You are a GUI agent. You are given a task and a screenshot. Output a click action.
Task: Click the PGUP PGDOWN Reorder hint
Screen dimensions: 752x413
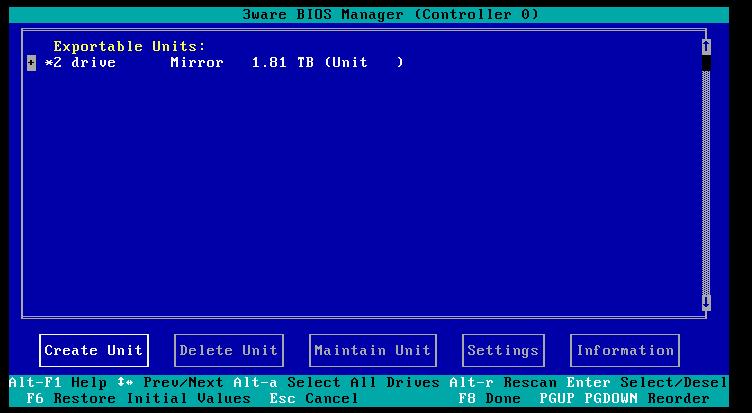(x=624, y=398)
